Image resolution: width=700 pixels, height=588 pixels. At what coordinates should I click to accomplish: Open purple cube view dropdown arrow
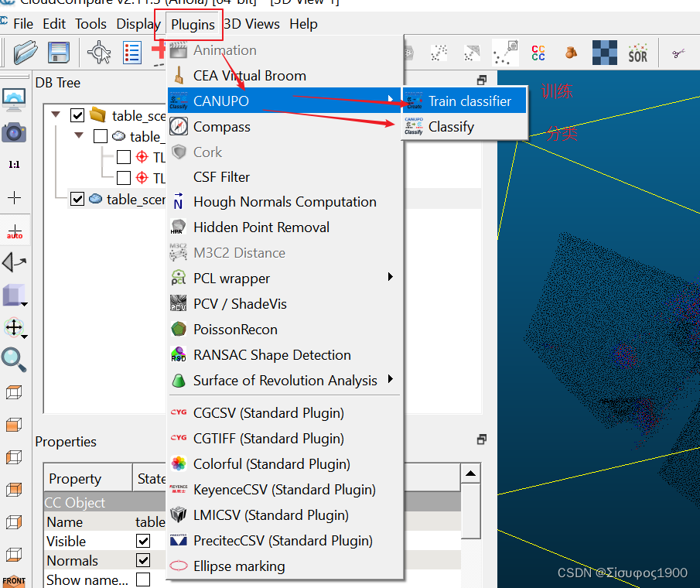(x=25, y=304)
